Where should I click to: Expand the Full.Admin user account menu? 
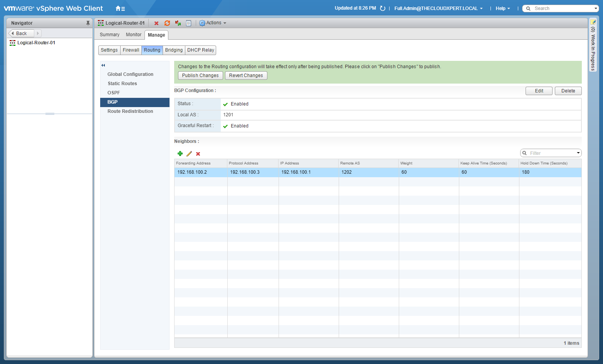[438, 8]
